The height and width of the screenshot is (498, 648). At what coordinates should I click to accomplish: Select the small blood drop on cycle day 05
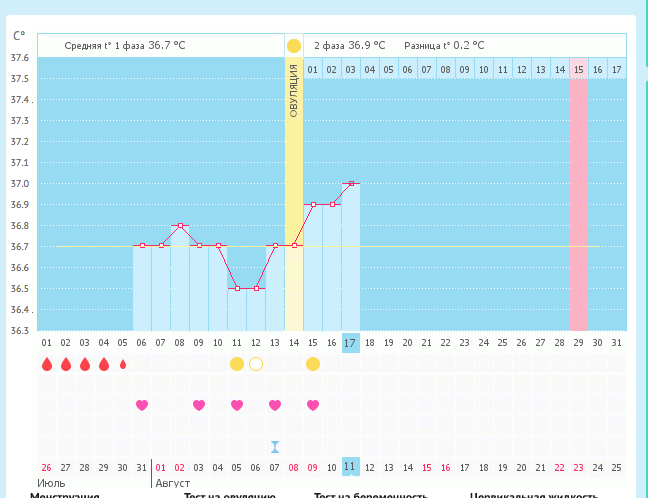[x=123, y=364]
